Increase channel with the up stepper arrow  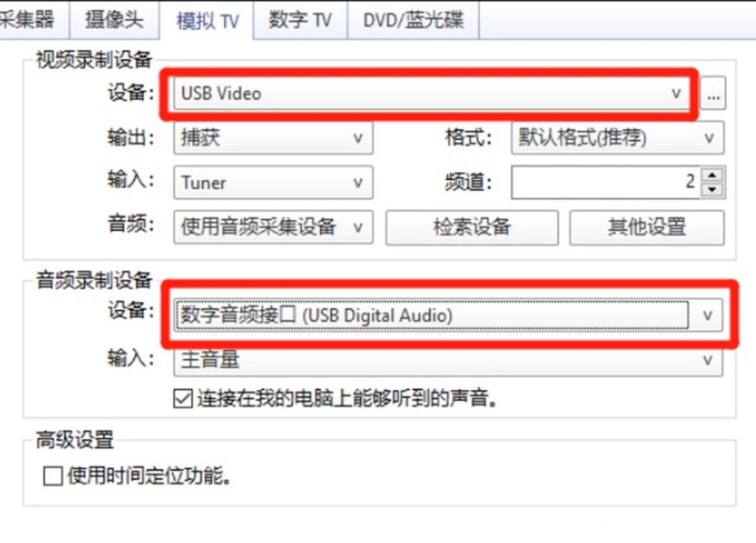(x=713, y=175)
